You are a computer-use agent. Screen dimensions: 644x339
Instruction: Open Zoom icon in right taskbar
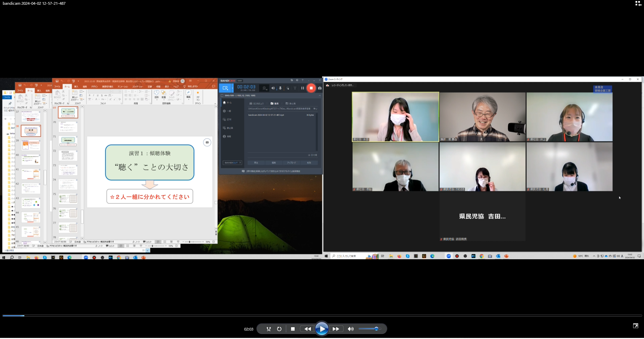click(449, 256)
